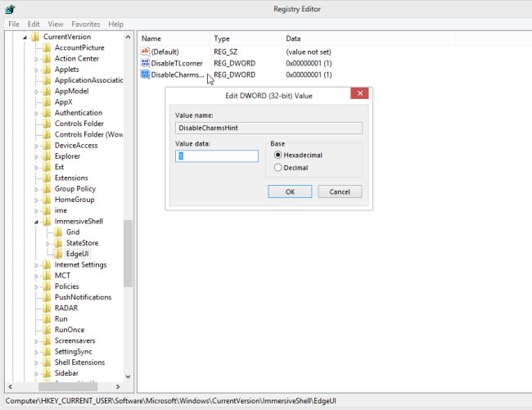Select the Sidebar tree item
The image size is (532, 410).
tap(66, 373)
